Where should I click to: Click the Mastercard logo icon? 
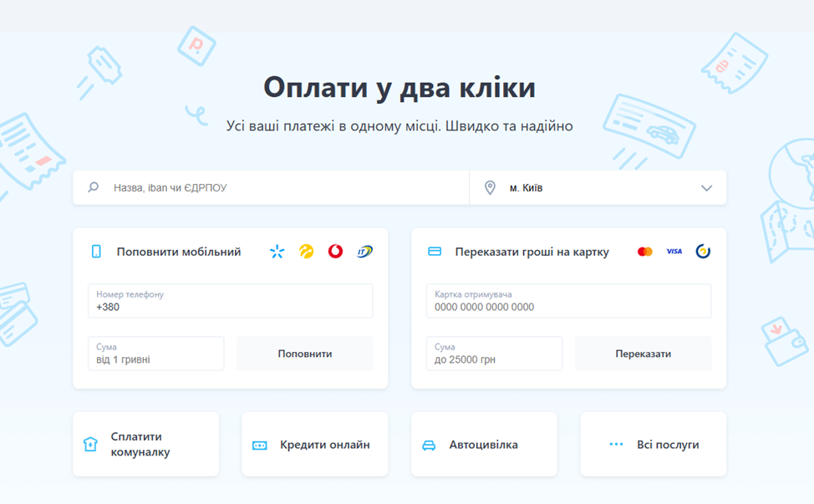[644, 252]
